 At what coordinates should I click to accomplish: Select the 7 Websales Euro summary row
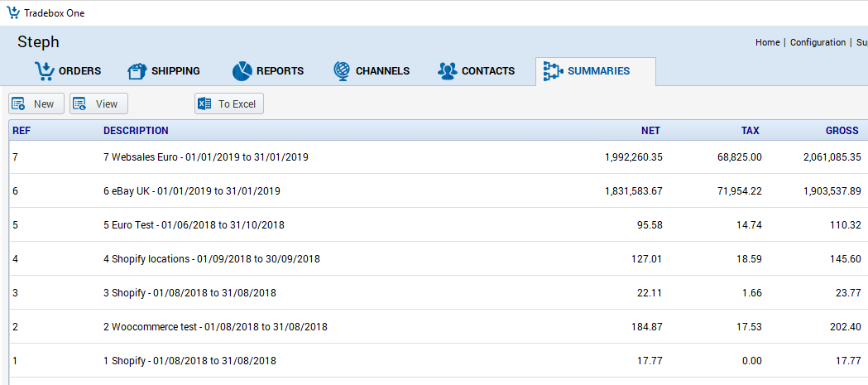[x=206, y=157]
